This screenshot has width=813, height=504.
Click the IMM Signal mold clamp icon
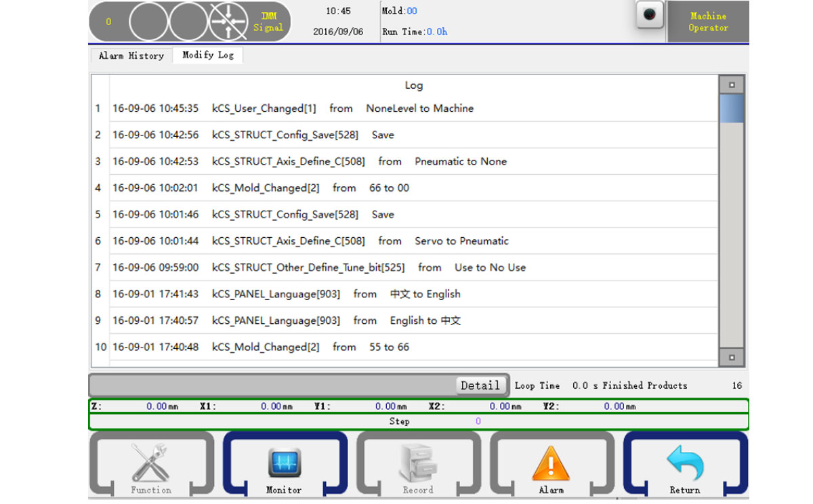[x=228, y=22]
